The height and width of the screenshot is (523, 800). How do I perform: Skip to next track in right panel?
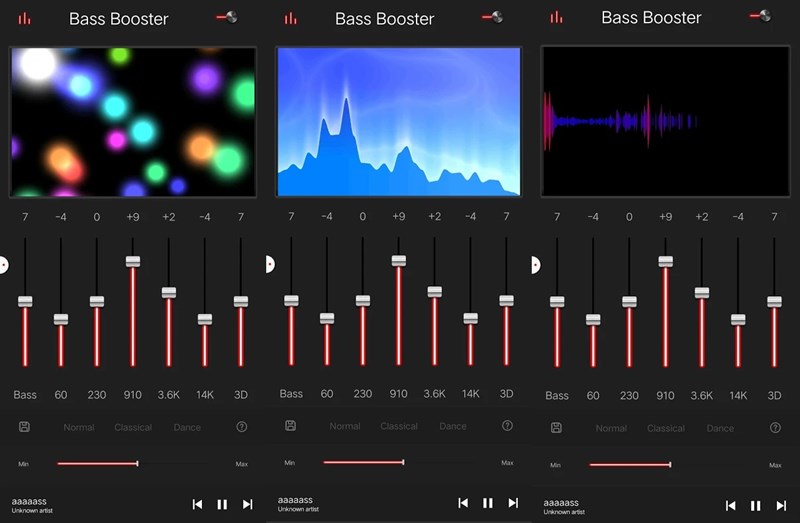(781, 505)
